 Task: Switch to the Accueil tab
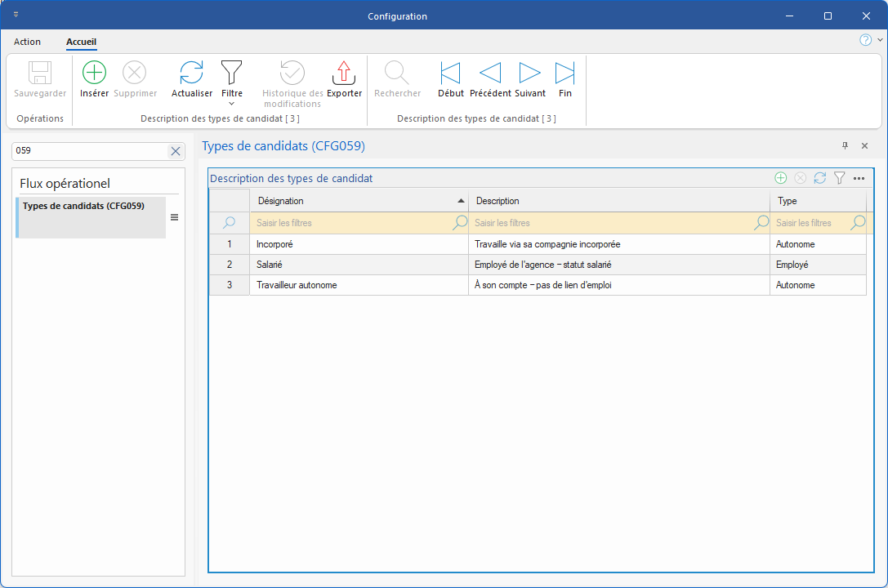point(81,42)
